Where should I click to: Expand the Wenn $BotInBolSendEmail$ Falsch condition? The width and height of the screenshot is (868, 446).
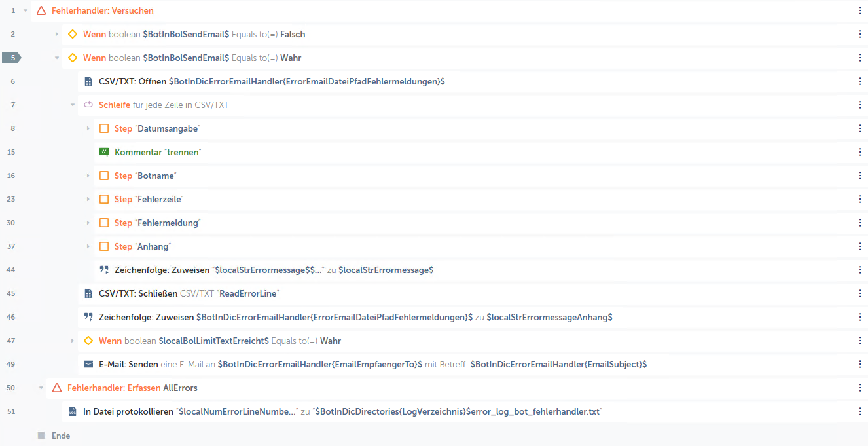[57, 34]
